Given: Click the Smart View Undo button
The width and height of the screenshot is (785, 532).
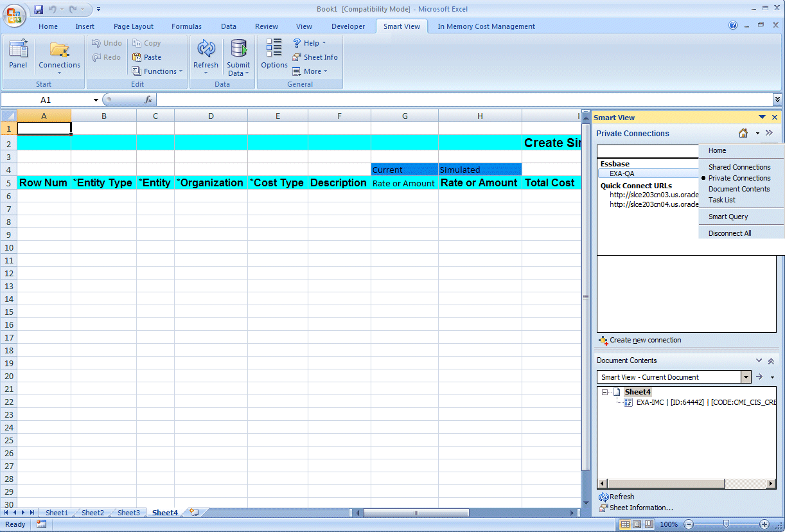Looking at the screenshot, I should tap(107, 43).
